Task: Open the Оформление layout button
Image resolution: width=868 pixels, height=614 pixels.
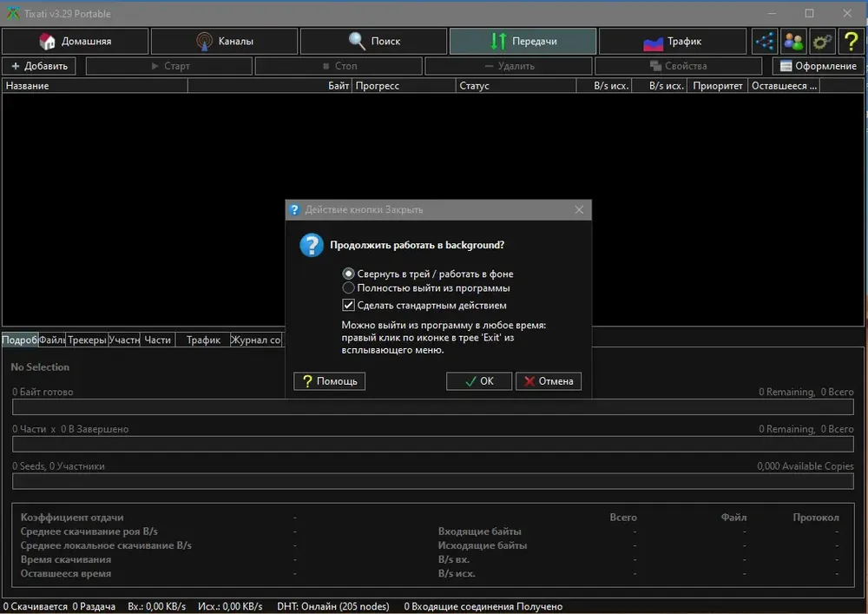Action: [819, 66]
